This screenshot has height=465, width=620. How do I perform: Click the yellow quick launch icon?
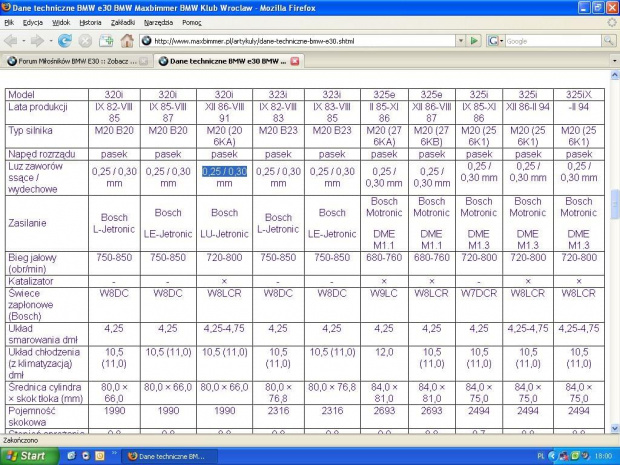pyautogui.click(x=100, y=456)
